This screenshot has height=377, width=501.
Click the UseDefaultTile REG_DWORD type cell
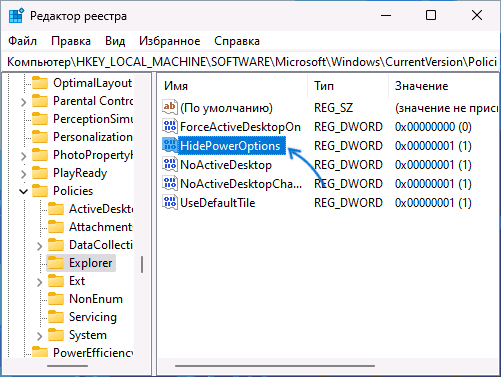[x=348, y=203]
